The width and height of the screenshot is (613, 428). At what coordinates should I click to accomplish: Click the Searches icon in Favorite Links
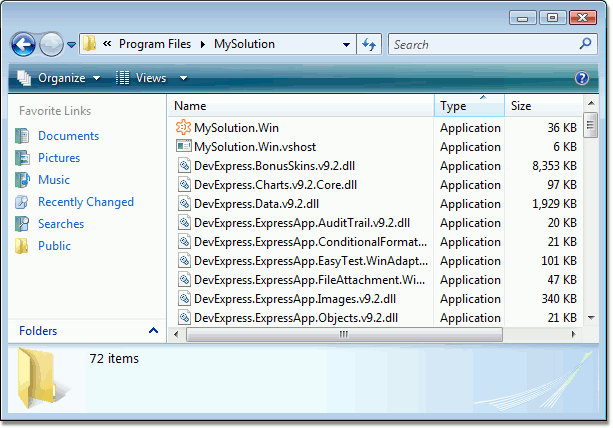pyautogui.click(x=22, y=224)
